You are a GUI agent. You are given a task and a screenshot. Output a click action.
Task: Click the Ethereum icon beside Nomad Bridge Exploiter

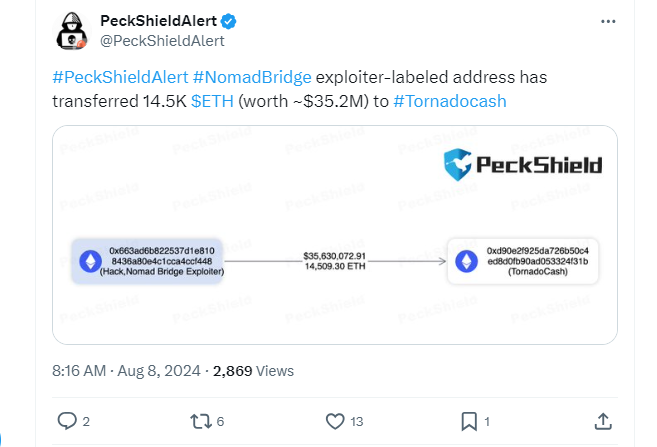pyautogui.click(x=90, y=262)
